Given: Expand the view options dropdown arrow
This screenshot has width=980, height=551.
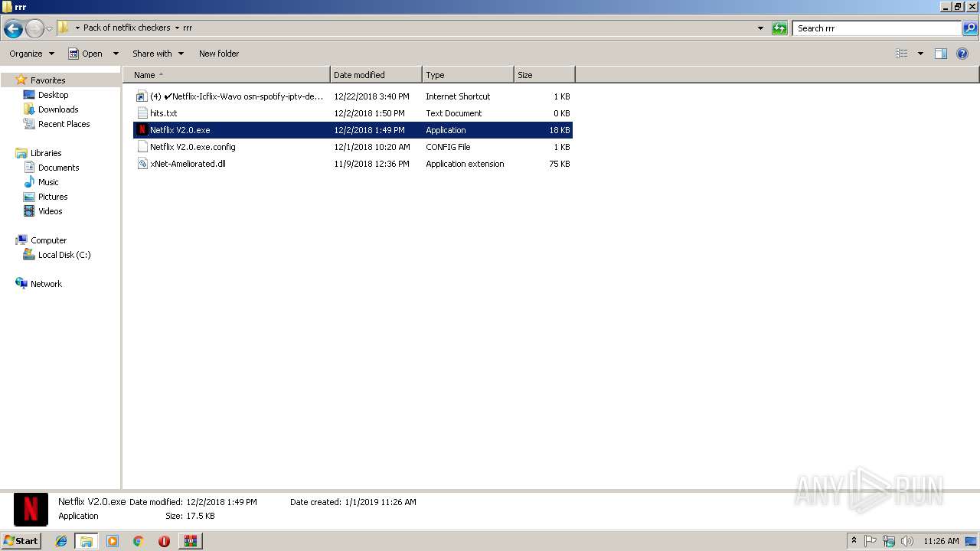Looking at the screenshot, I should click(x=920, y=54).
